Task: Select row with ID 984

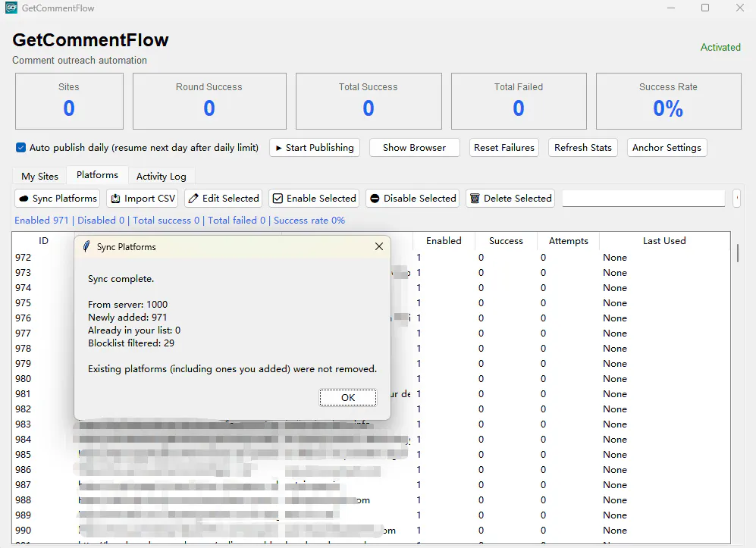Action: (x=372, y=439)
